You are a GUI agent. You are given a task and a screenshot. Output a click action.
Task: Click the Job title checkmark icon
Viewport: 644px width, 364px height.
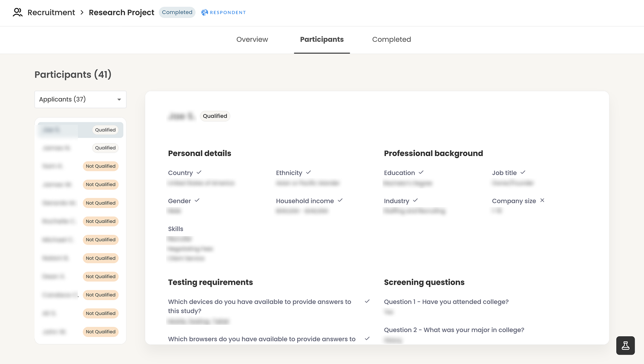[x=523, y=172]
